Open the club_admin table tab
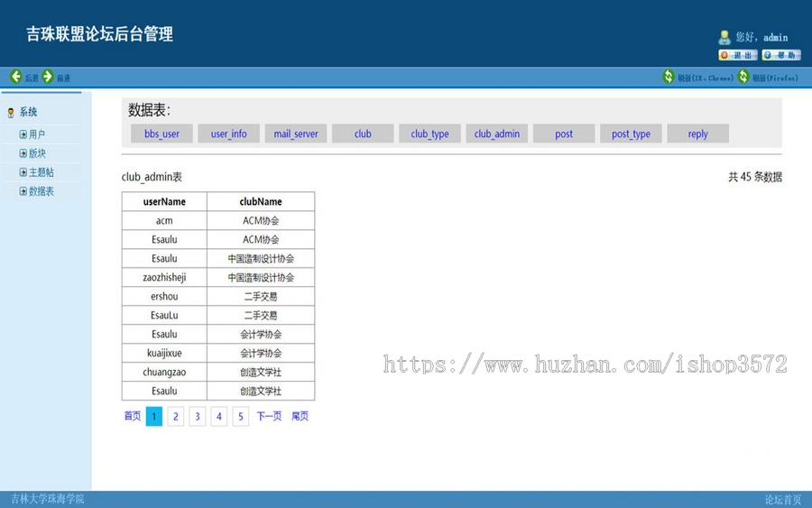 click(496, 134)
